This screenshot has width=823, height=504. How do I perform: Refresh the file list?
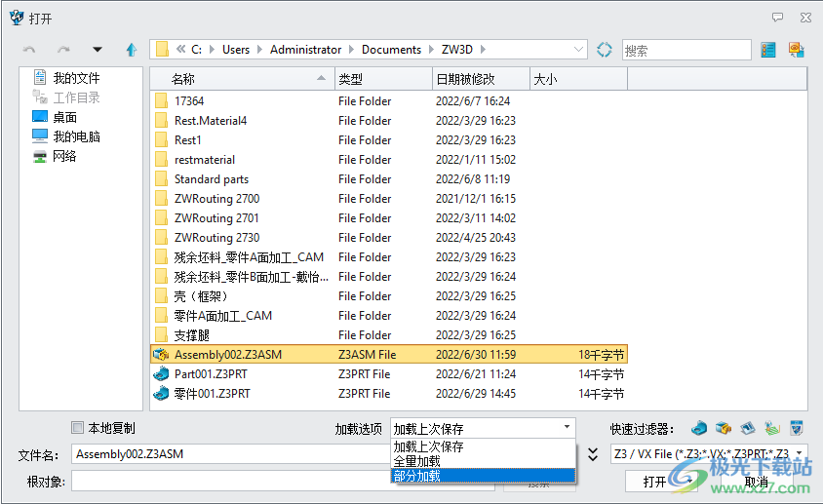click(x=605, y=50)
